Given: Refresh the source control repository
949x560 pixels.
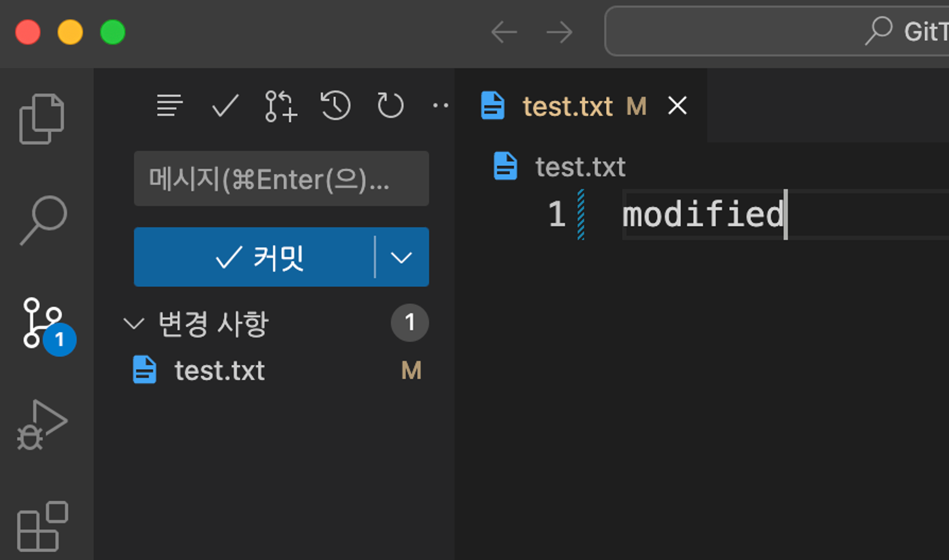Looking at the screenshot, I should (x=389, y=105).
